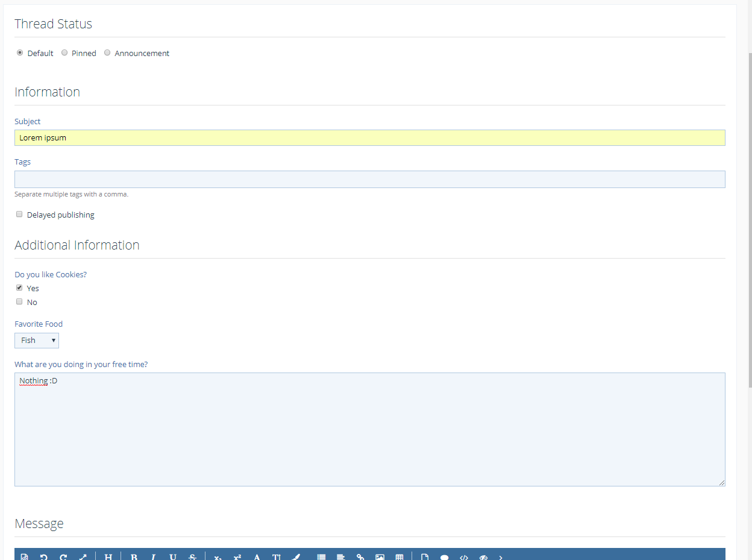Image resolution: width=752 pixels, height=560 pixels.
Task: Click the heading format icon
Action: 108,557
